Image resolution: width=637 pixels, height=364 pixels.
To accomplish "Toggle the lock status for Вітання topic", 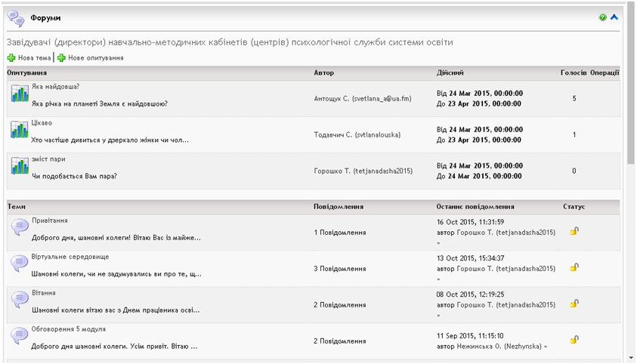I will (x=574, y=304).
